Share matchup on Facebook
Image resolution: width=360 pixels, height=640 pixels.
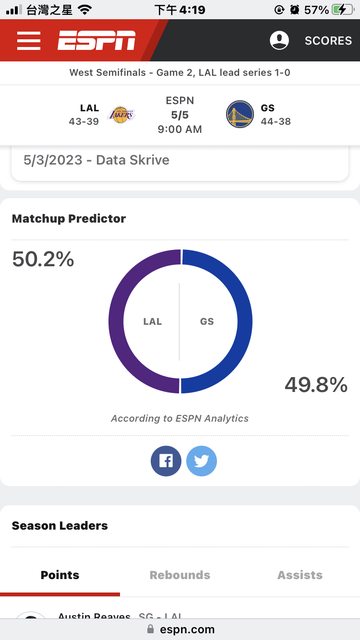coord(166,461)
